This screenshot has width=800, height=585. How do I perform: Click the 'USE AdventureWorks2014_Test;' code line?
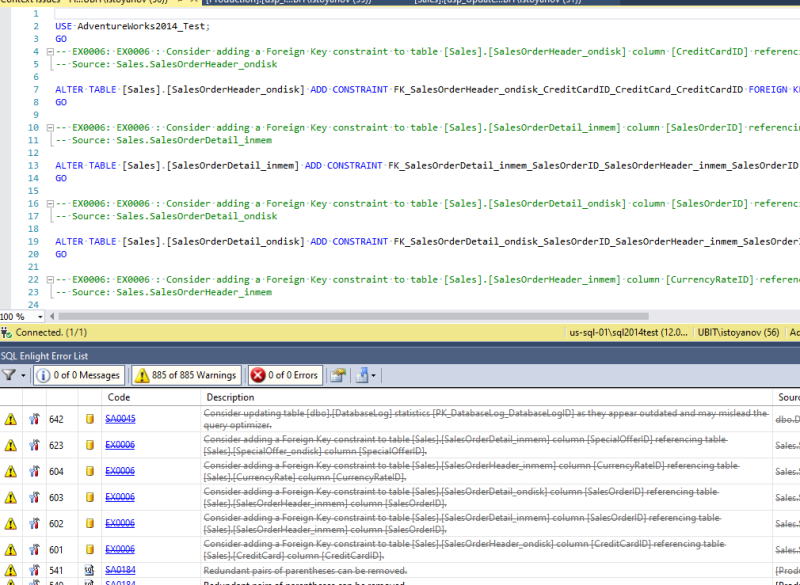133,26
